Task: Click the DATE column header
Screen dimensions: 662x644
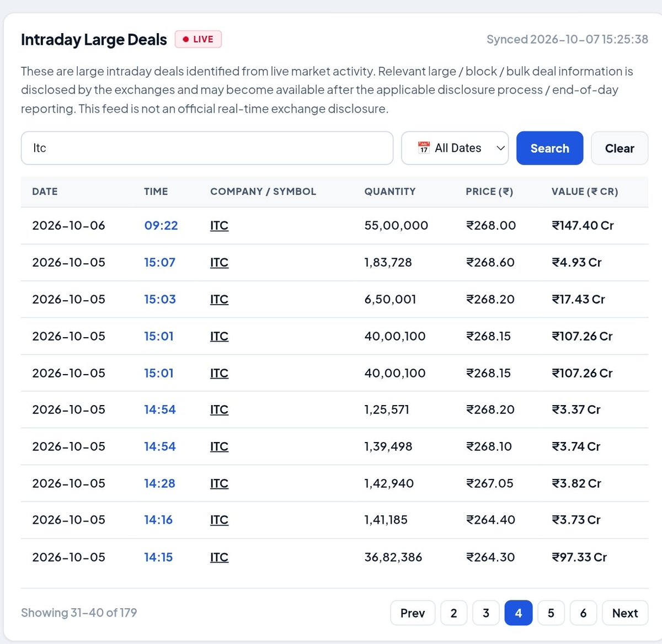Action: (x=45, y=191)
